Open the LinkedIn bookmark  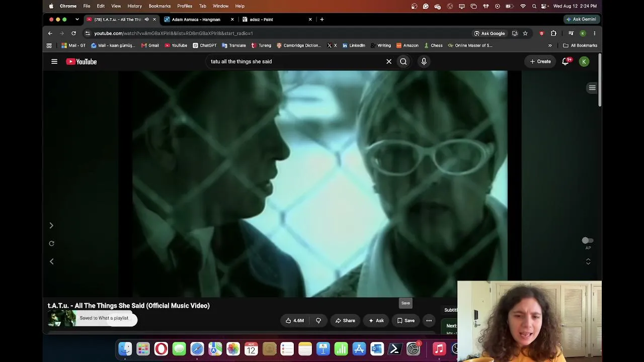tap(354, 45)
